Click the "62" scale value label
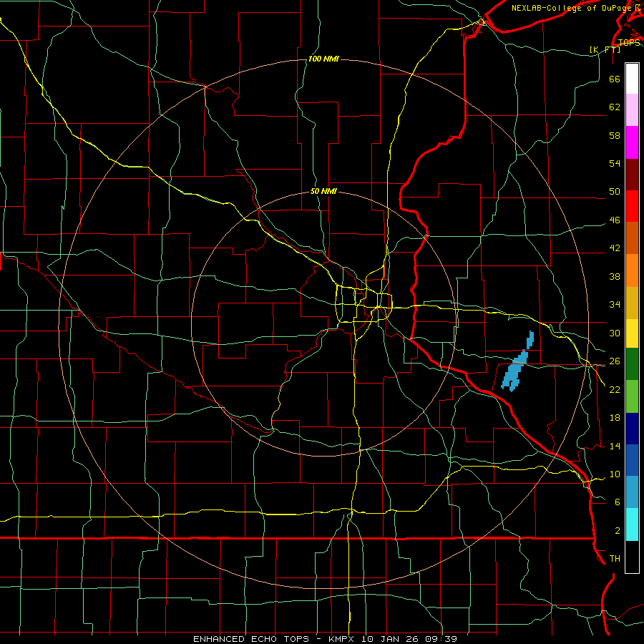The image size is (644, 644). pyautogui.click(x=615, y=107)
